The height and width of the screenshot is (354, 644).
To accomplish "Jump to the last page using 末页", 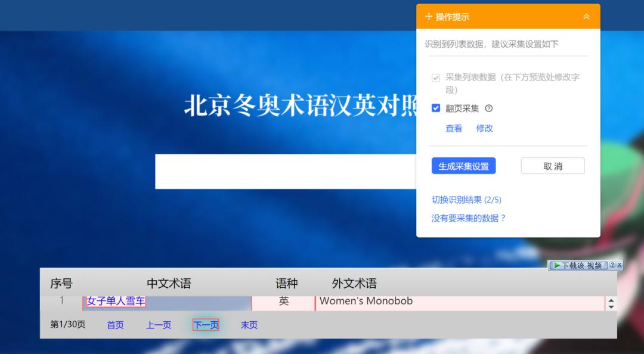I will tap(249, 325).
